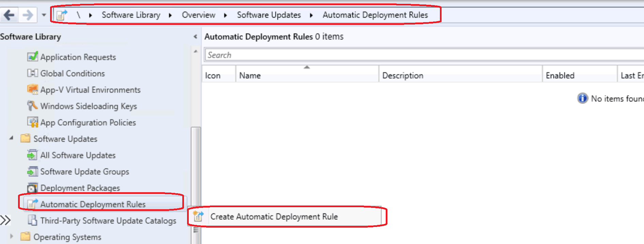The width and height of the screenshot is (644, 244).
Task: Collapse the Software Library navigation pane
Action: (x=195, y=36)
